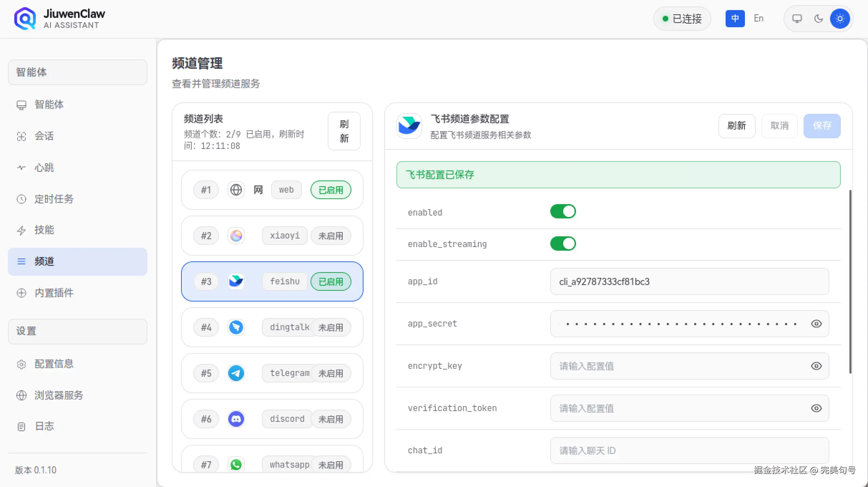
Task: Toggle the enabled switch
Action: [x=563, y=212]
